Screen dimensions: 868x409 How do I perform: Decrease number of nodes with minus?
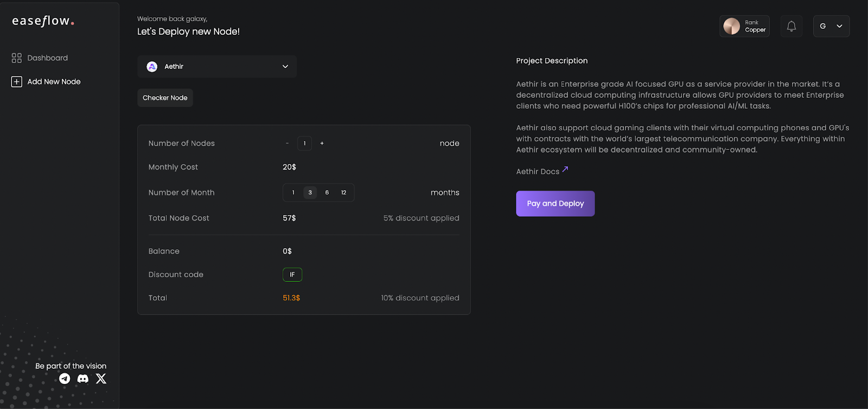tap(287, 143)
